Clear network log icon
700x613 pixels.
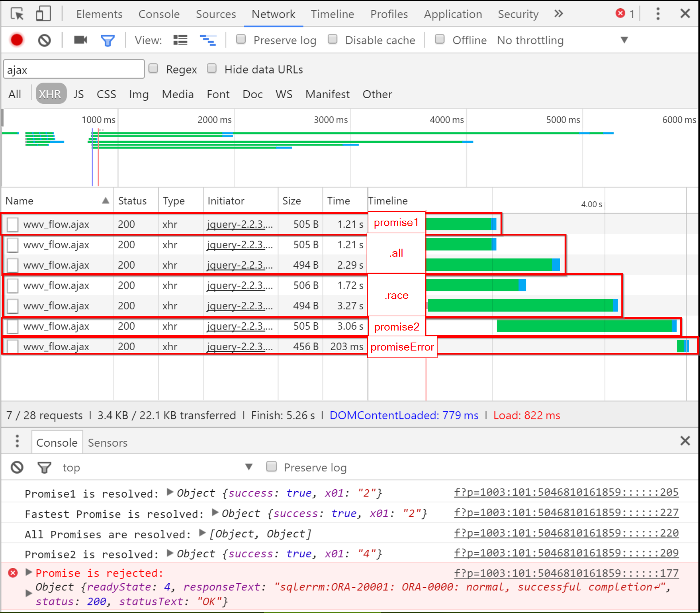coord(44,40)
